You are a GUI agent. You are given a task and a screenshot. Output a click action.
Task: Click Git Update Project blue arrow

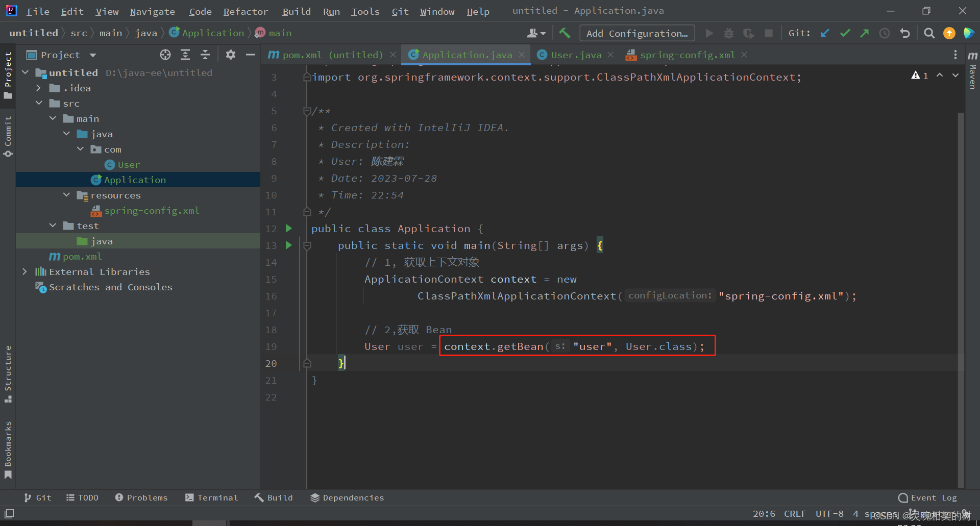(x=825, y=33)
